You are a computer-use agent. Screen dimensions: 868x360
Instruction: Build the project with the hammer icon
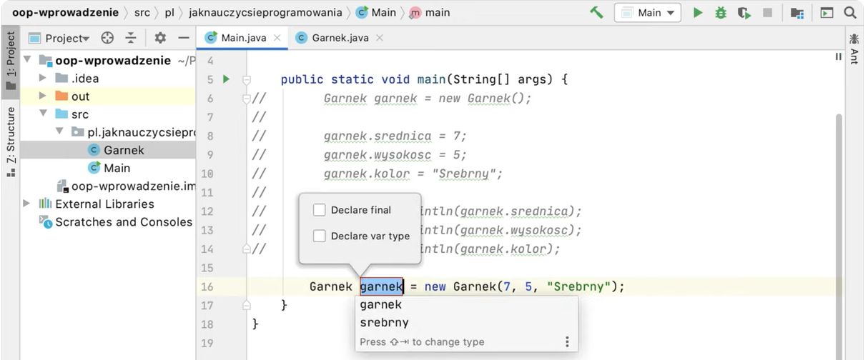pyautogui.click(x=596, y=12)
